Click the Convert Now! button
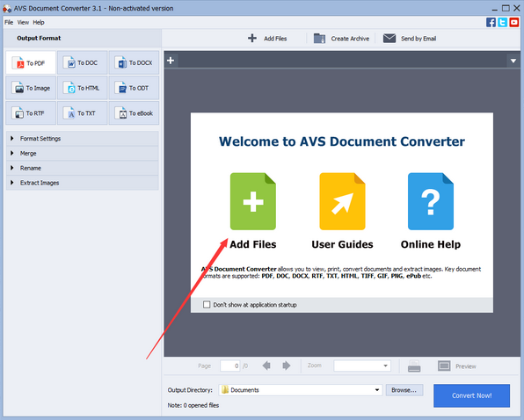 click(x=471, y=395)
